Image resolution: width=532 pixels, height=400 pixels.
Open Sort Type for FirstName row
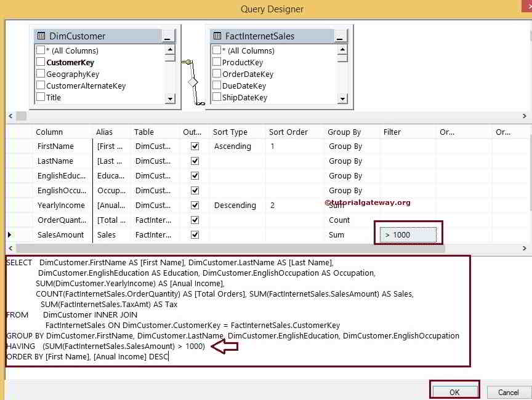click(238, 146)
